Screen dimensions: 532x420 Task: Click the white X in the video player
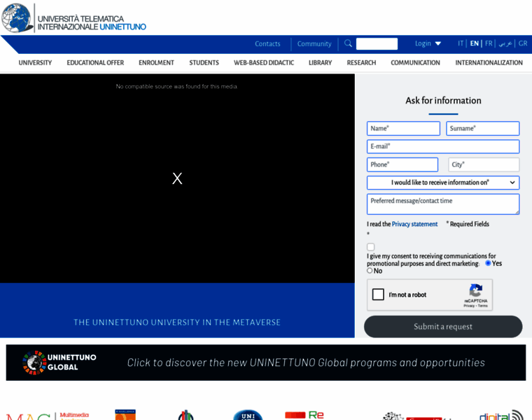[x=177, y=178]
